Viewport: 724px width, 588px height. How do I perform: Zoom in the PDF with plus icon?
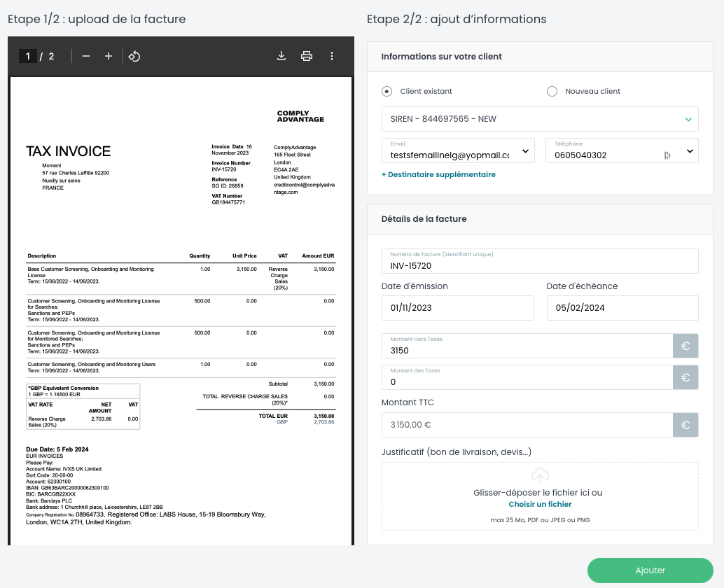[109, 56]
